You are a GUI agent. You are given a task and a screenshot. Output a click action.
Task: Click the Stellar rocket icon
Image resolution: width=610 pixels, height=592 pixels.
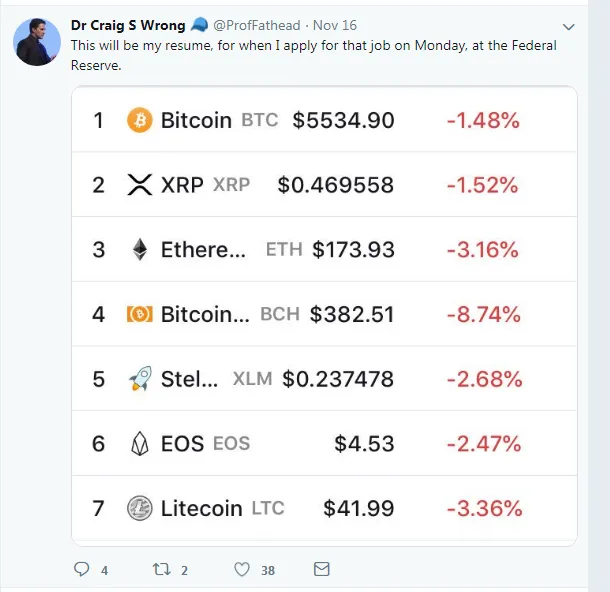point(140,378)
